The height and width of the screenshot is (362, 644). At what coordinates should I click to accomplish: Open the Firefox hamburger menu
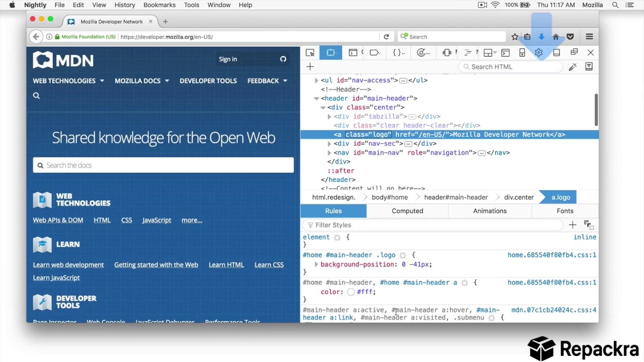pyautogui.click(x=590, y=37)
